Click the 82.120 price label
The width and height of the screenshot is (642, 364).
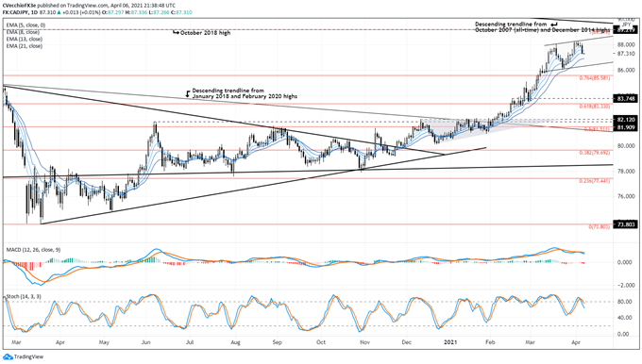[x=625, y=120]
